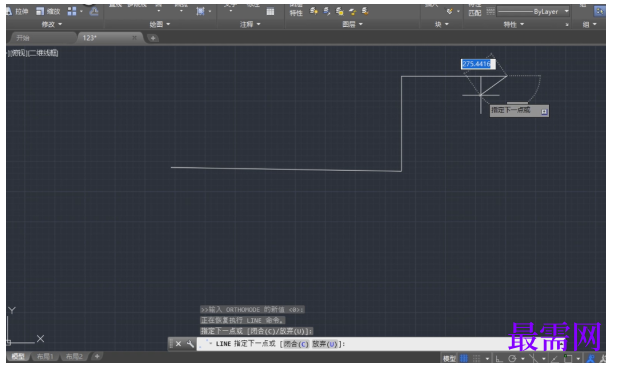Viewport: 620px width, 368px height.
Task: Click the second layer tool icon with pencil
Action: pos(327,11)
